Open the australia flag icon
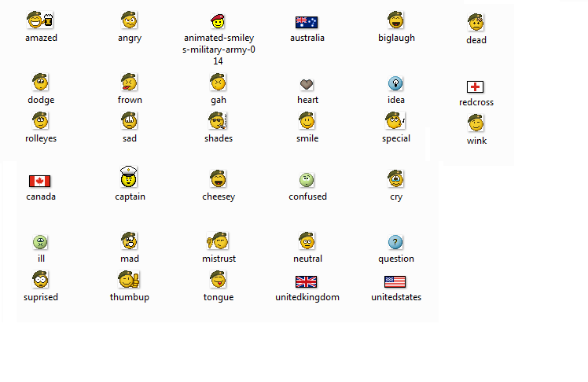588x382 pixels. [307, 22]
